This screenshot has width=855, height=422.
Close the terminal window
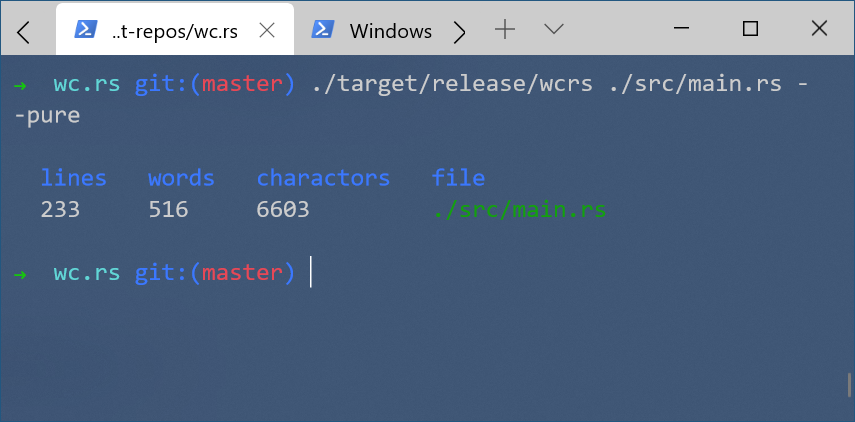(820, 28)
